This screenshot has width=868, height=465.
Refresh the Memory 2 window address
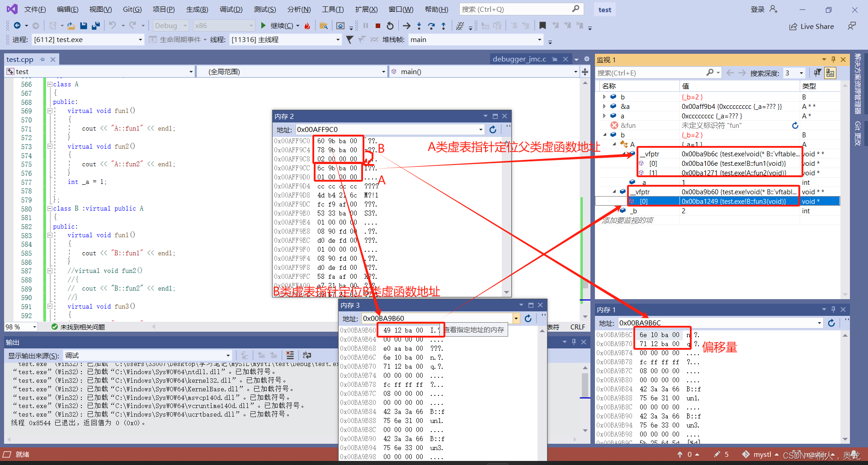pyautogui.click(x=493, y=130)
